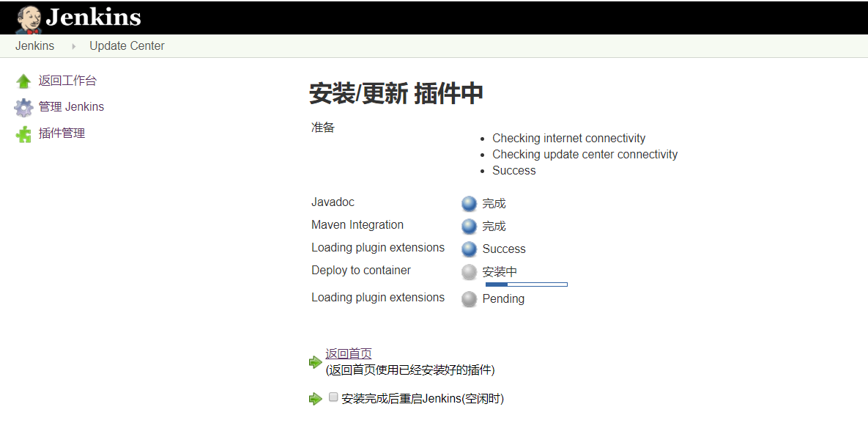Click the green puzzle piece icon
Screen dimensions: 868x437
pos(23,134)
